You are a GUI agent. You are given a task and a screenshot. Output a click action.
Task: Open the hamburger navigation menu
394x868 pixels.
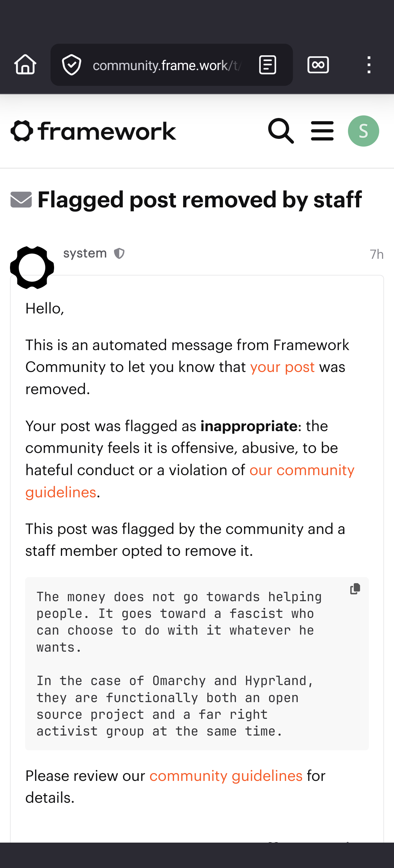[322, 131]
